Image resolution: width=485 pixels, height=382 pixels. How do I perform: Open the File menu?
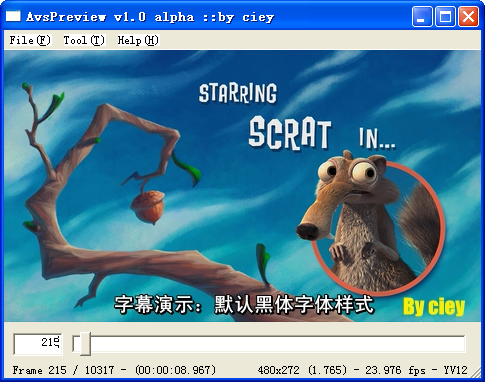pos(30,40)
